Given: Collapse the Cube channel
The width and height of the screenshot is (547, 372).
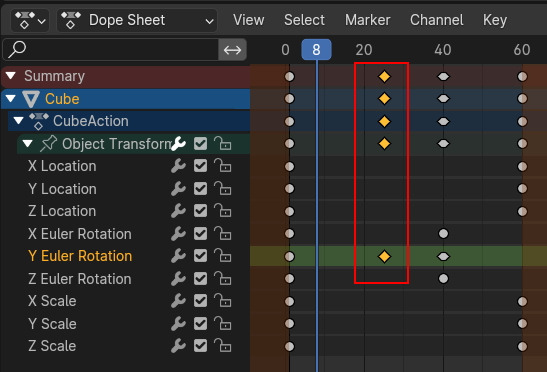Looking at the screenshot, I should (x=11, y=99).
